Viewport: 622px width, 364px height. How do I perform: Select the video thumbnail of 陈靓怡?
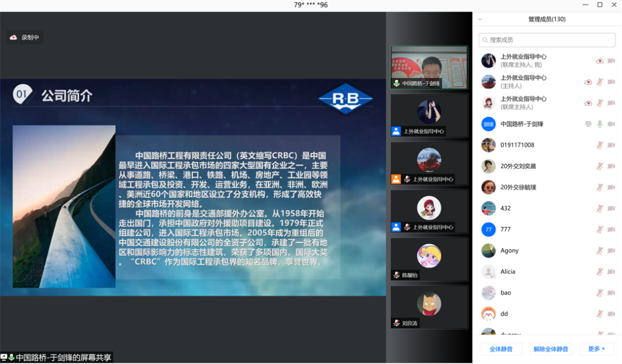(x=428, y=259)
